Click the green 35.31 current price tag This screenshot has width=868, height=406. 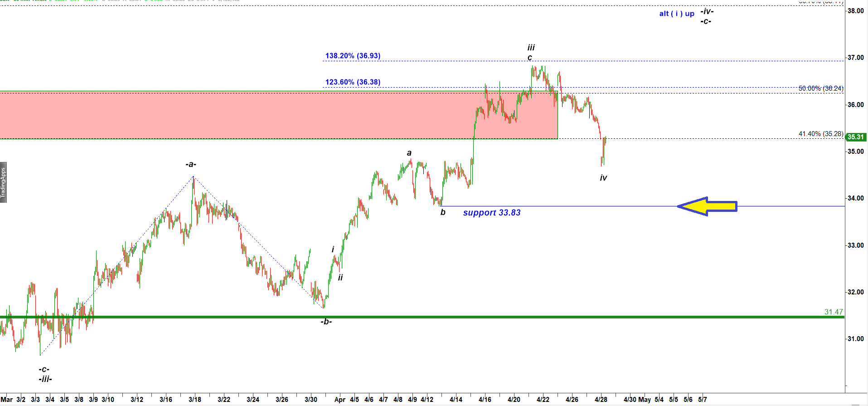856,137
